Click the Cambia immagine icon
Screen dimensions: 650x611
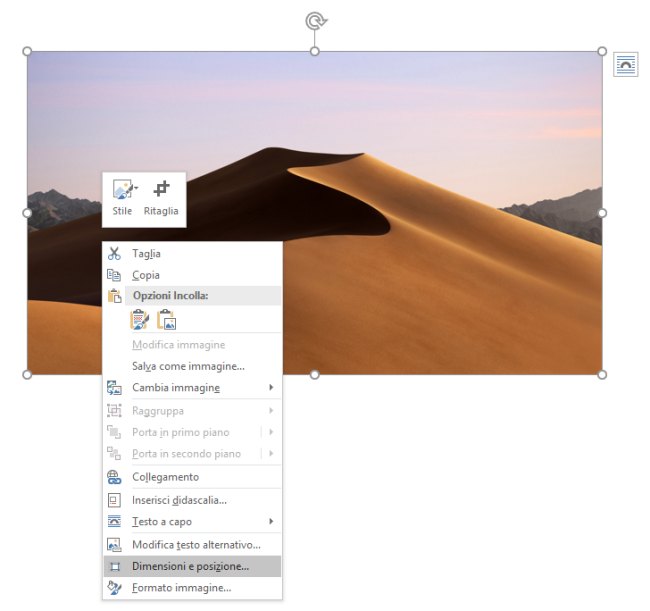click(x=114, y=388)
